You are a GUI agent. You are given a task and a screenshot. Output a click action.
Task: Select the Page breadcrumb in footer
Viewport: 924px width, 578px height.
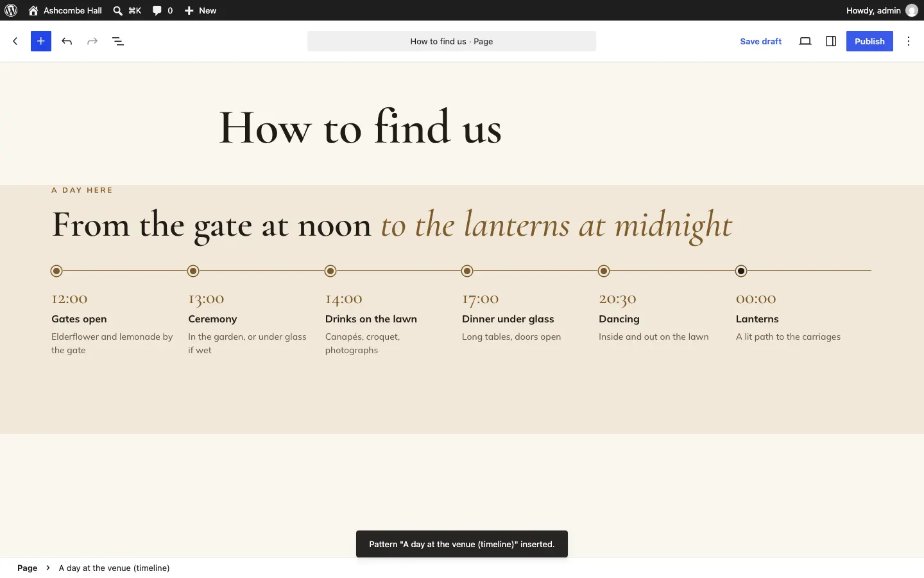(x=27, y=568)
